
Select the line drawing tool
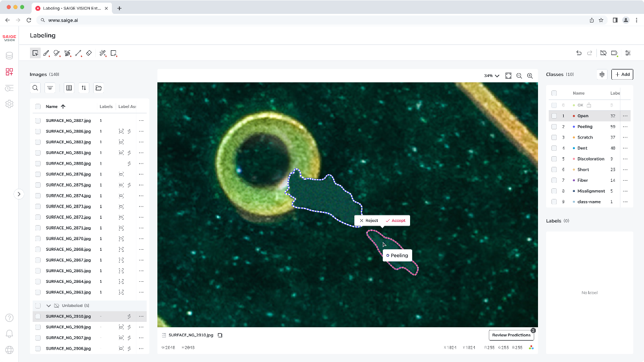[x=78, y=53]
